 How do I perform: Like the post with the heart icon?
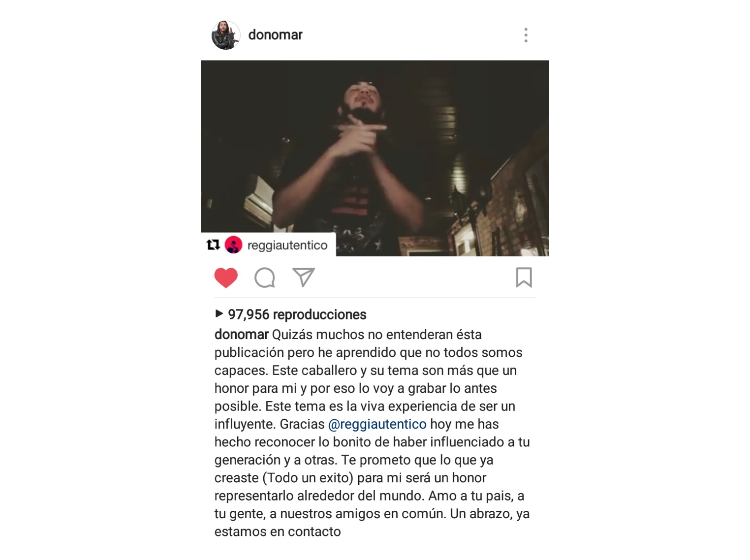(x=226, y=278)
